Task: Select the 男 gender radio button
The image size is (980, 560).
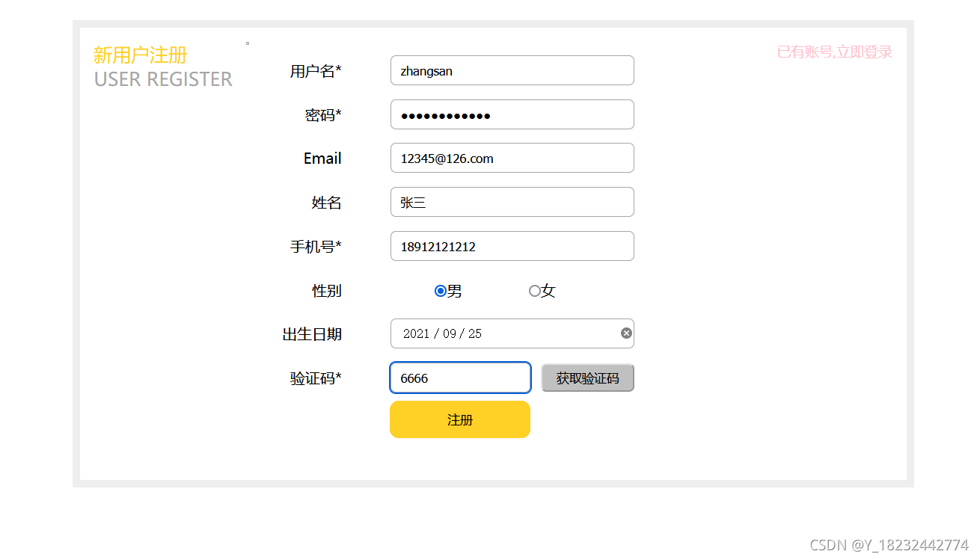Action: 441,291
